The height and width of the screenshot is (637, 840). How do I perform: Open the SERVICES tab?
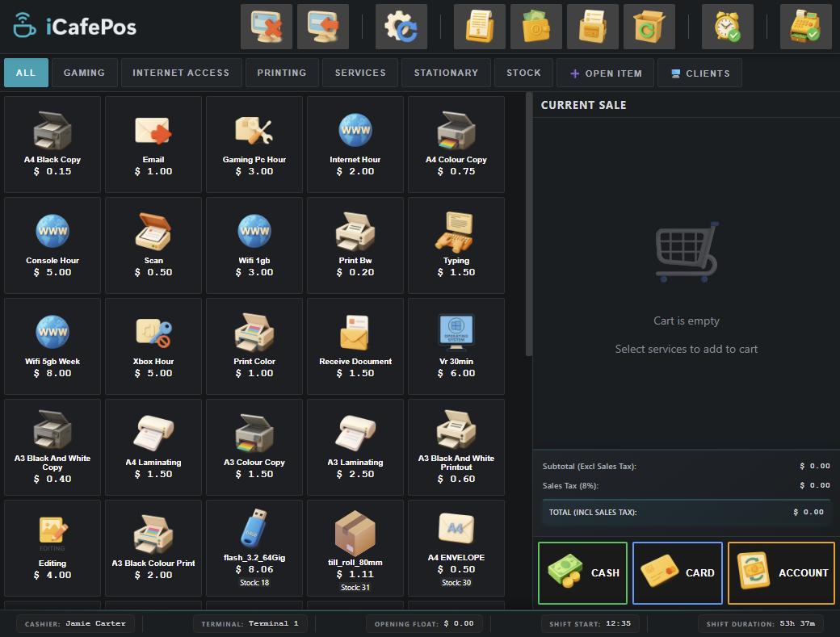coord(360,73)
